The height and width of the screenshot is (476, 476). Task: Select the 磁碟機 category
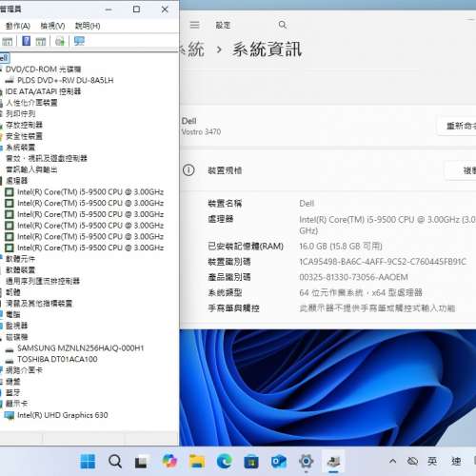17,337
